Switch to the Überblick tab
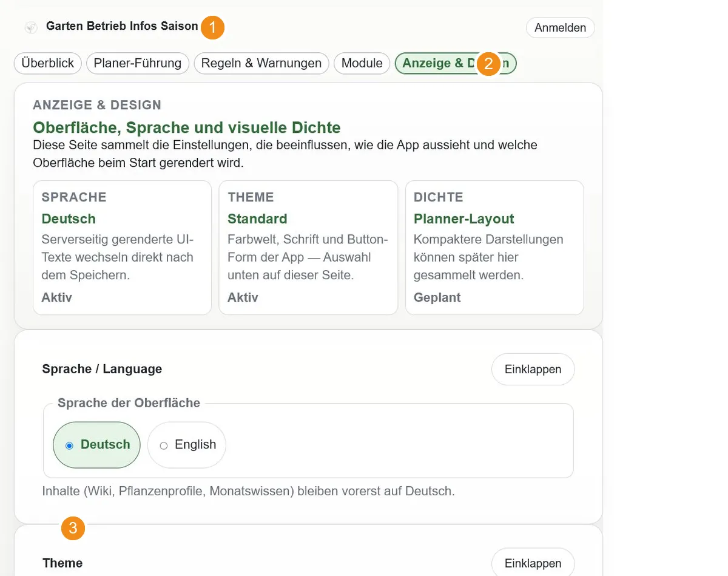728x576 pixels. (x=48, y=63)
